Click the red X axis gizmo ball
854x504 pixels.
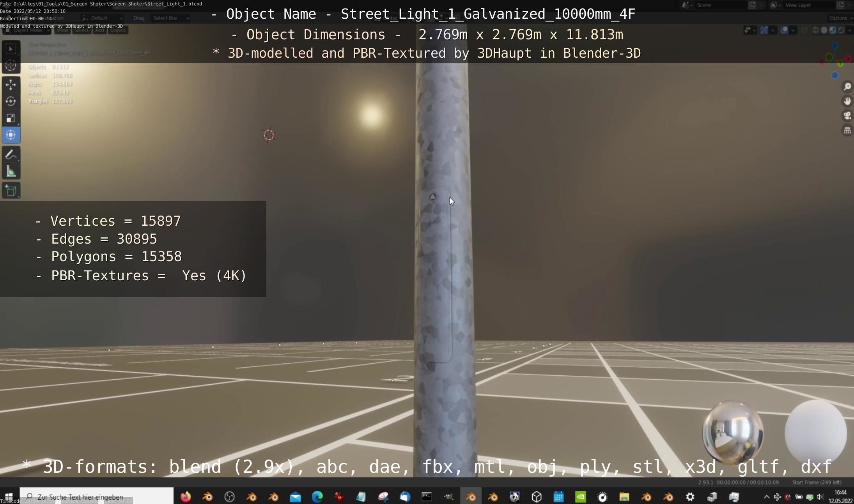pos(848,59)
